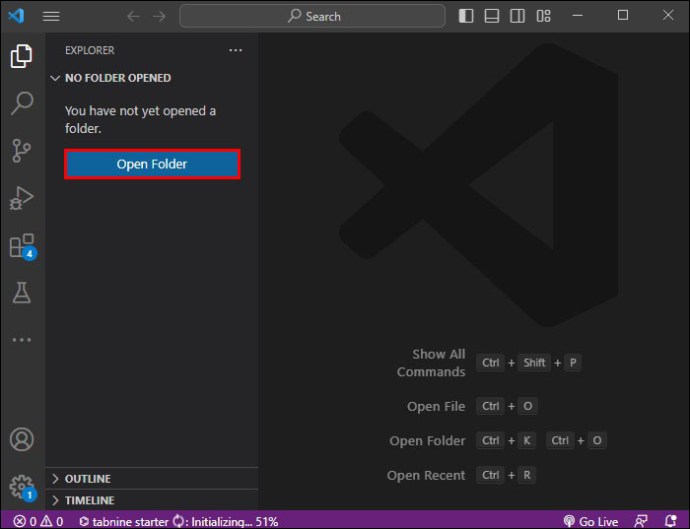Open the hamburger application menu

[51, 16]
